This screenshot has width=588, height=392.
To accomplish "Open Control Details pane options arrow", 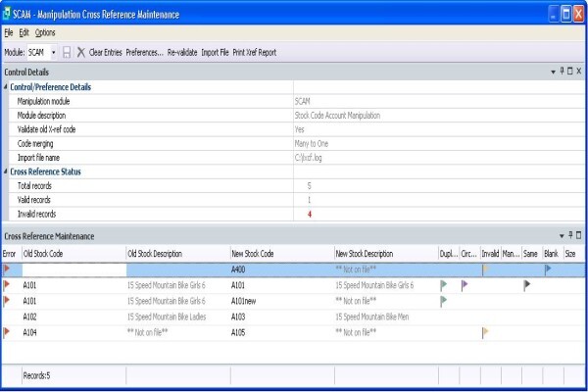I will pos(553,72).
